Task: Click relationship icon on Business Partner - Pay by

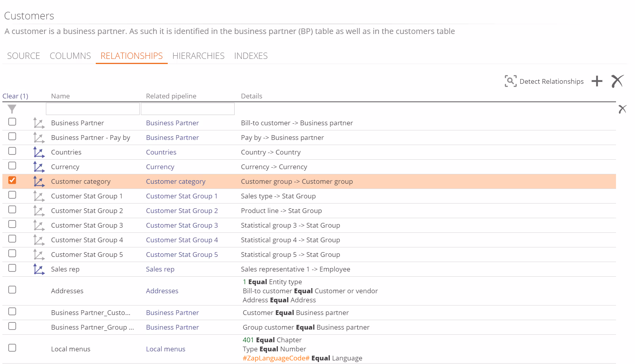Action: point(39,138)
